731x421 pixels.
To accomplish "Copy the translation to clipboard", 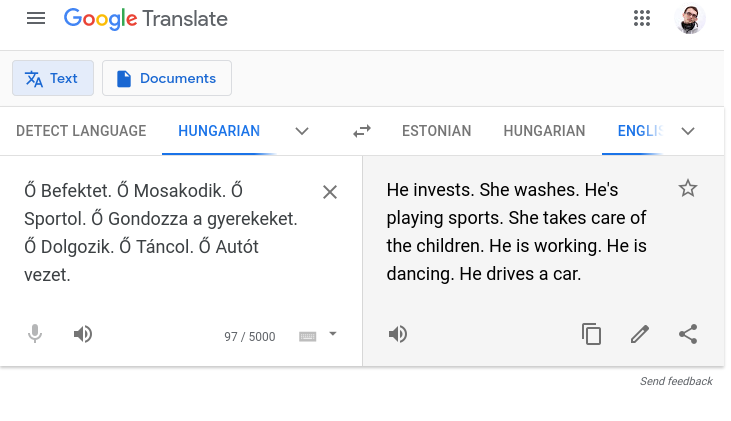I will (592, 334).
